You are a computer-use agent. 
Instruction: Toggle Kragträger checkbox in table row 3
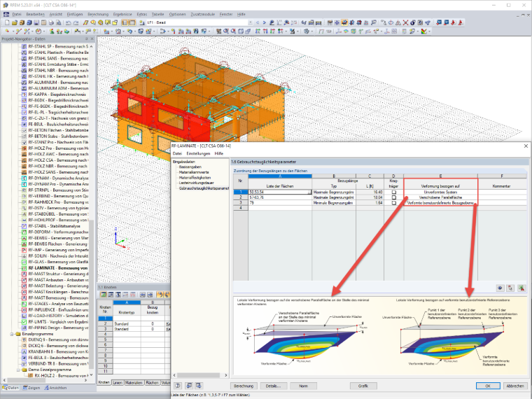pyautogui.click(x=393, y=203)
